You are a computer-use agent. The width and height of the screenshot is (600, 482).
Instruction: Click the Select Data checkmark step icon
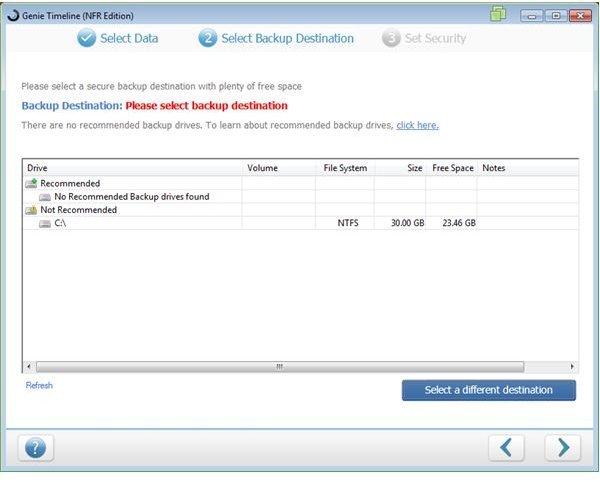point(86,38)
